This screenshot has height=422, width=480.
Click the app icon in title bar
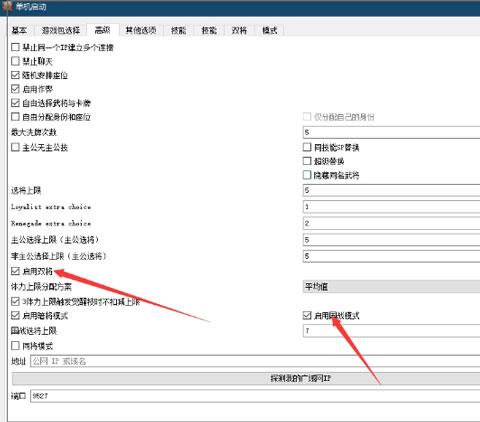[7, 6]
